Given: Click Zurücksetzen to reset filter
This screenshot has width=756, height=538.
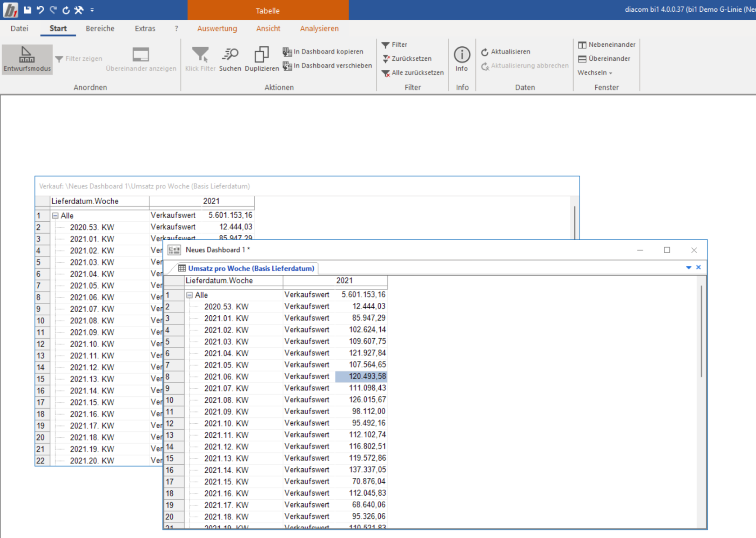Looking at the screenshot, I should click(407, 58).
